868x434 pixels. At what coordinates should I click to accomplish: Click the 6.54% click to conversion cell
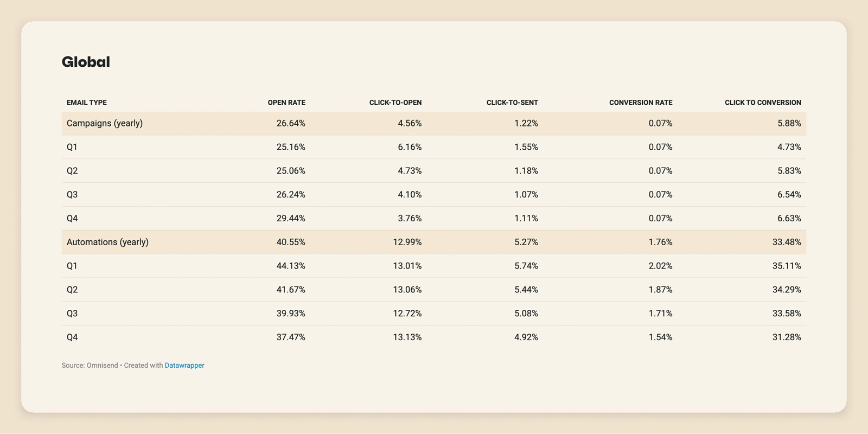789,195
